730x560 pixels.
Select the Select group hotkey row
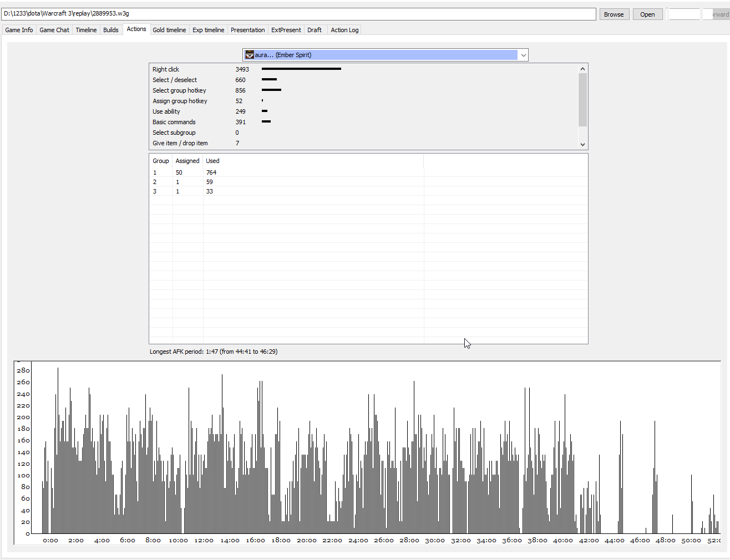(x=363, y=90)
